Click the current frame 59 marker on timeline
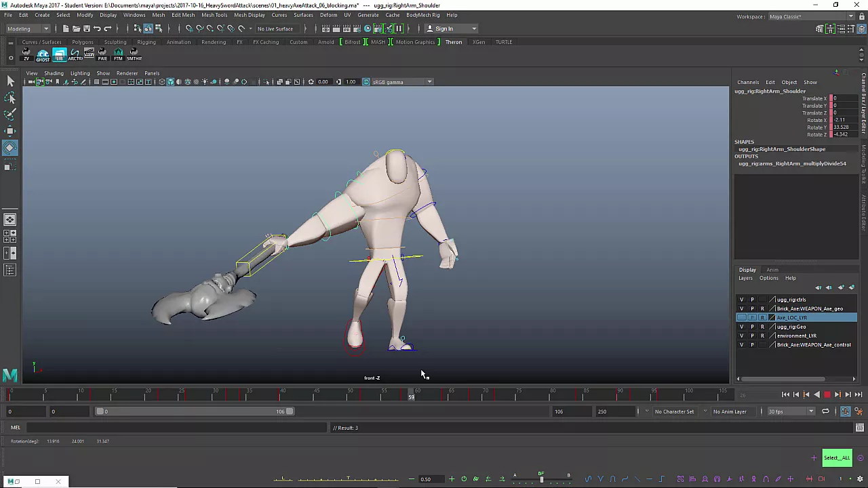 (x=412, y=396)
